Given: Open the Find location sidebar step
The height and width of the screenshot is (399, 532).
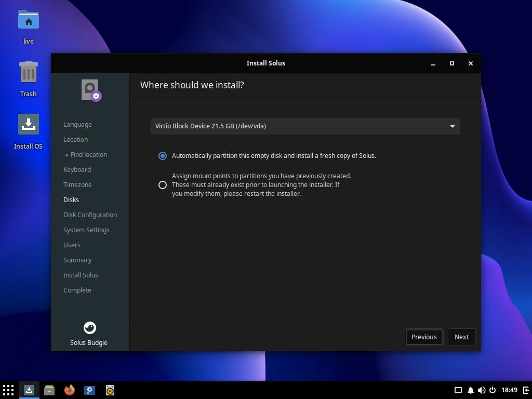Looking at the screenshot, I should coord(85,154).
